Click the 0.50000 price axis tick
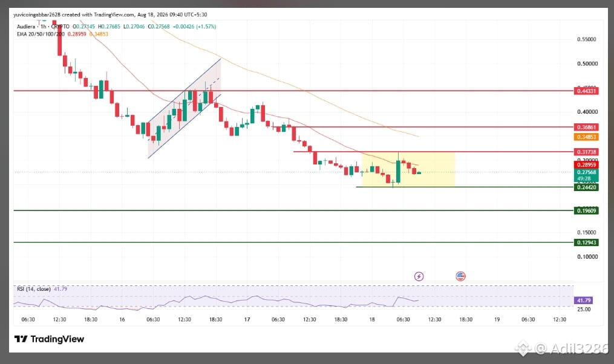 tap(587, 64)
